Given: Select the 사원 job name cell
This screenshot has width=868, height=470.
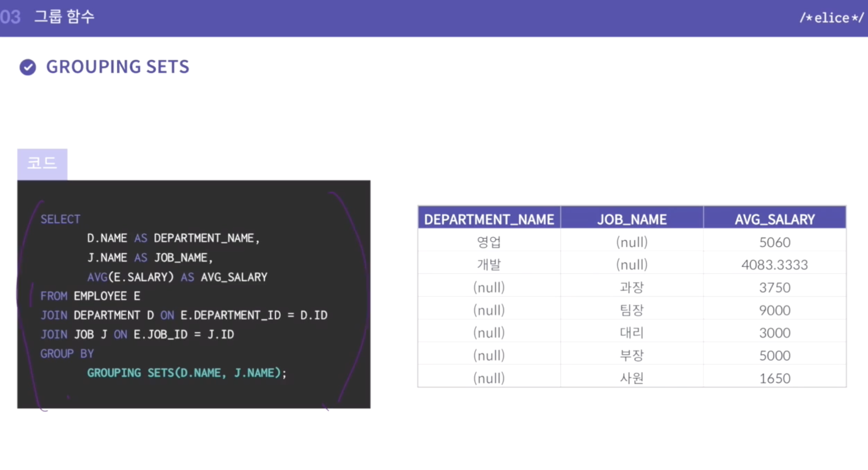Looking at the screenshot, I should tap(632, 378).
